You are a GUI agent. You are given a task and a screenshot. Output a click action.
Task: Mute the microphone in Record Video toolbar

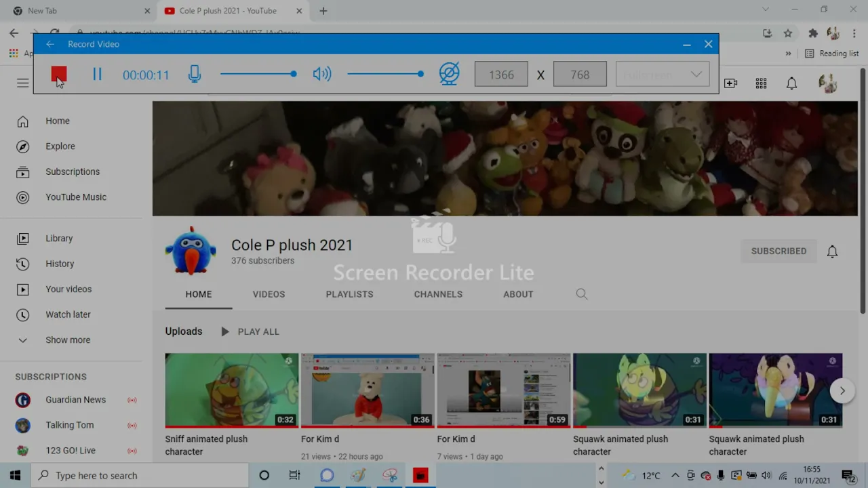pos(195,75)
